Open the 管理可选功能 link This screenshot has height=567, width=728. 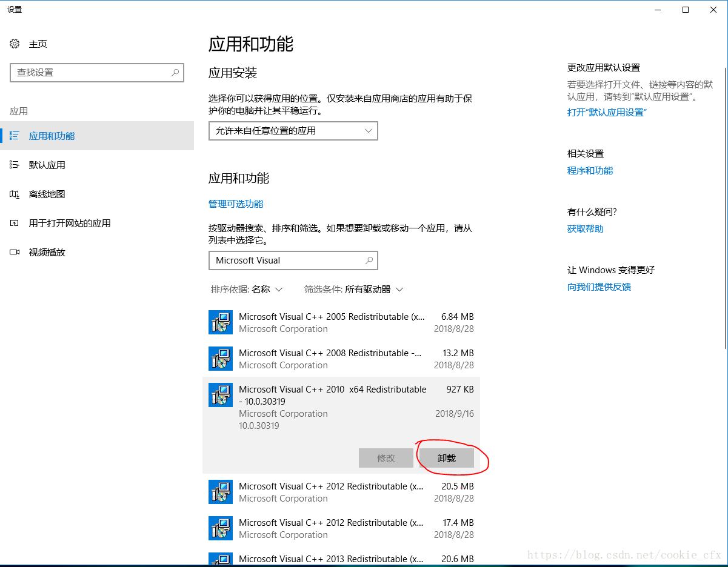(236, 204)
